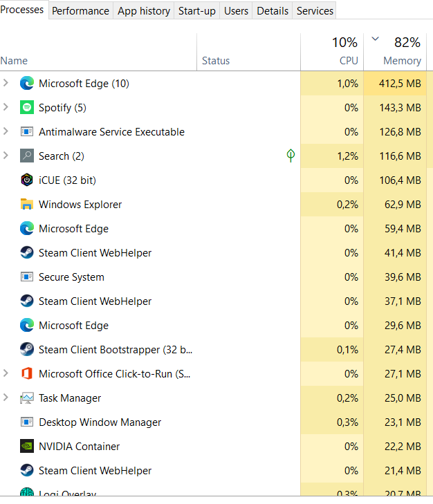Select the Windows Explorer process name
Screen dimensions: 433x504
[80, 205]
